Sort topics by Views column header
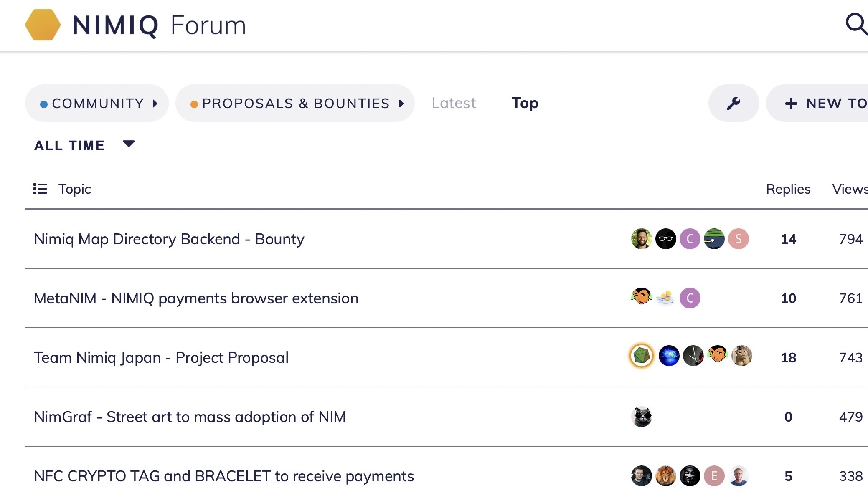Image resolution: width=868 pixels, height=488 pixels. pos(849,189)
